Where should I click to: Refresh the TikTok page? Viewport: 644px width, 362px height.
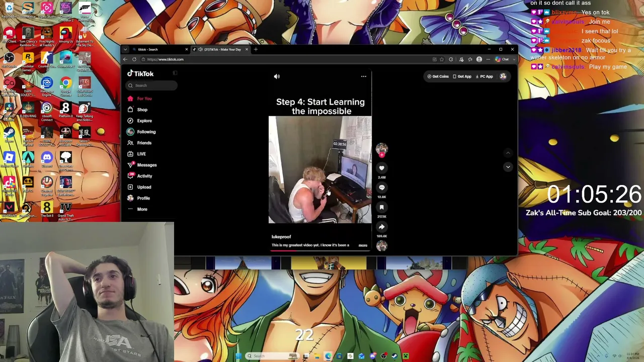tap(134, 59)
